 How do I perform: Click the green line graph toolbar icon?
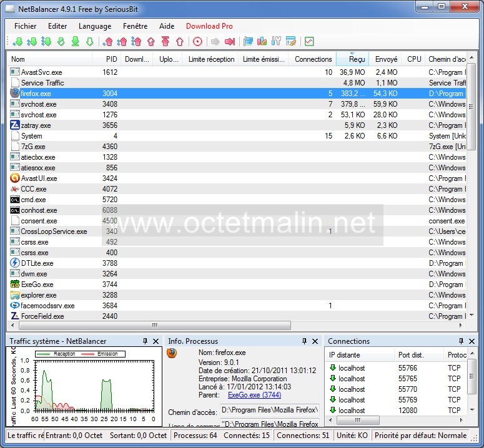point(309,41)
